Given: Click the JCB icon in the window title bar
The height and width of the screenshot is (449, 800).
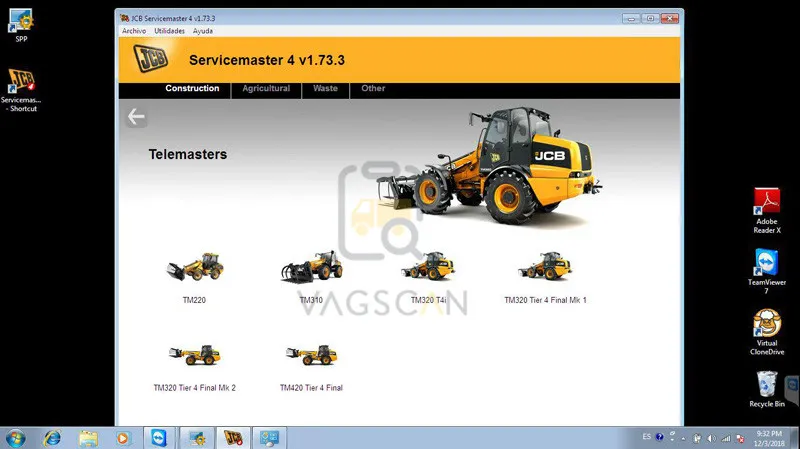Looking at the screenshot, I should click(x=124, y=18).
